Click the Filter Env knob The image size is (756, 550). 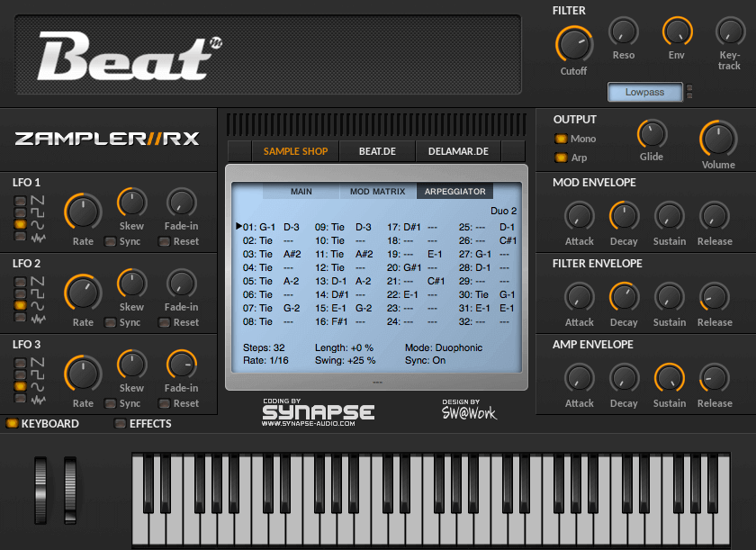677,32
